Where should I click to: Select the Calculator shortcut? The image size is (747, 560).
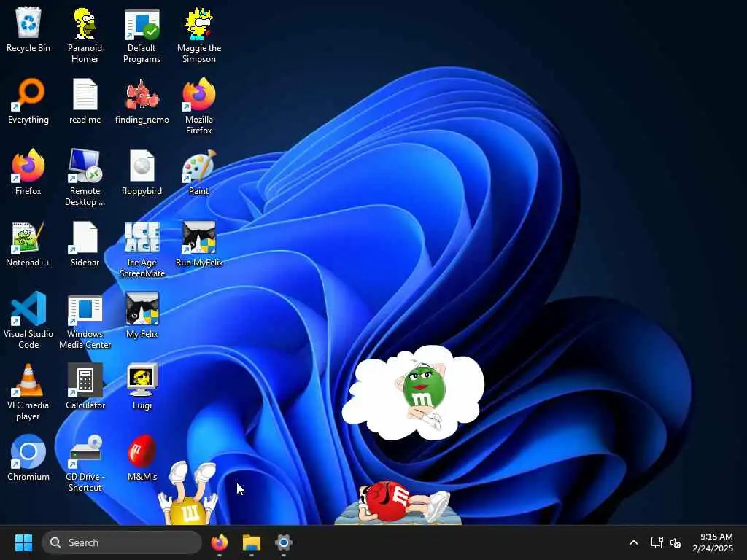[x=85, y=386]
